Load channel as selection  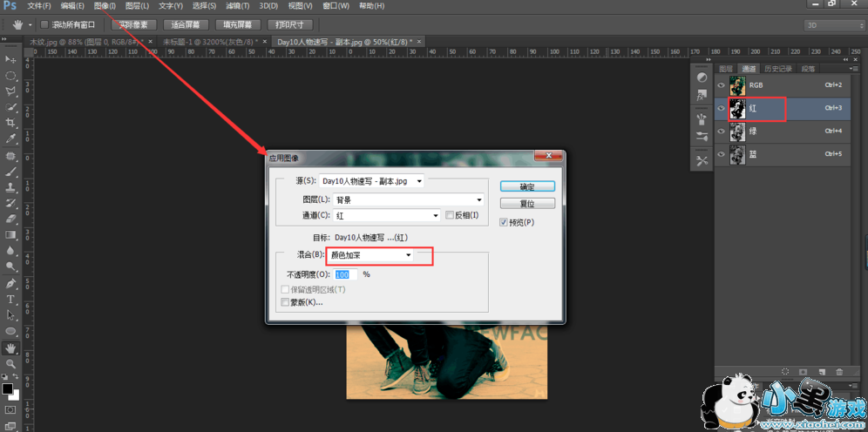[785, 372]
